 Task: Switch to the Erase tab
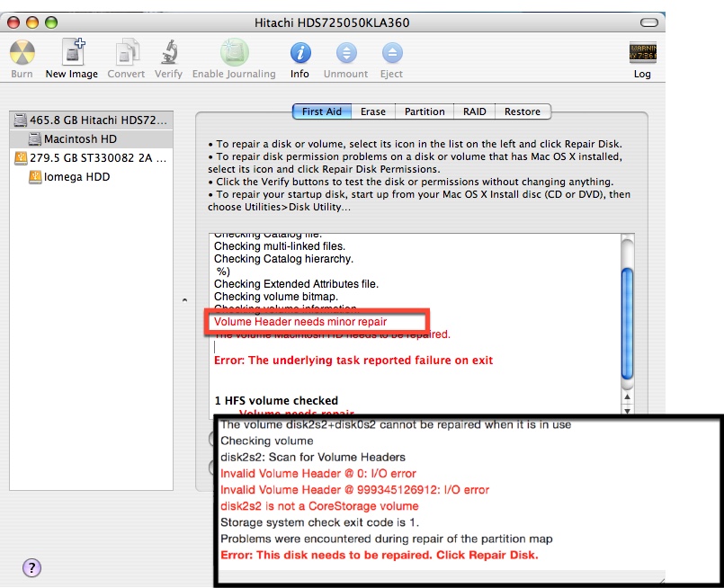[373, 111]
